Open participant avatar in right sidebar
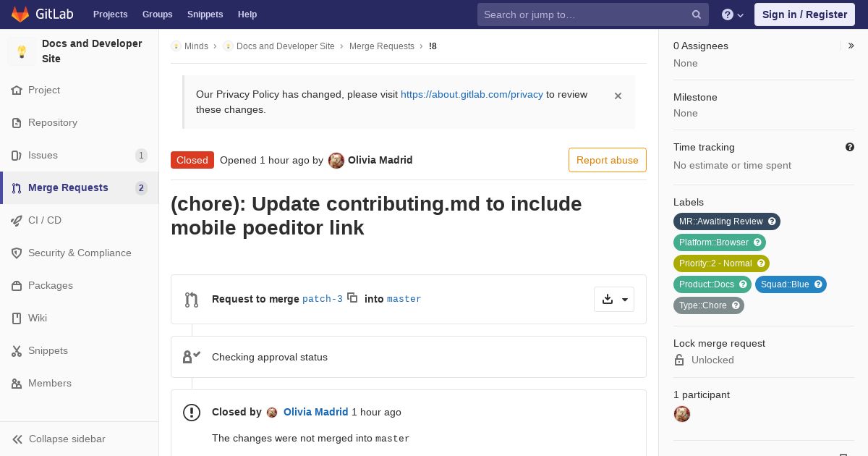The width and height of the screenshot is (868, 456). pos(681,414)
